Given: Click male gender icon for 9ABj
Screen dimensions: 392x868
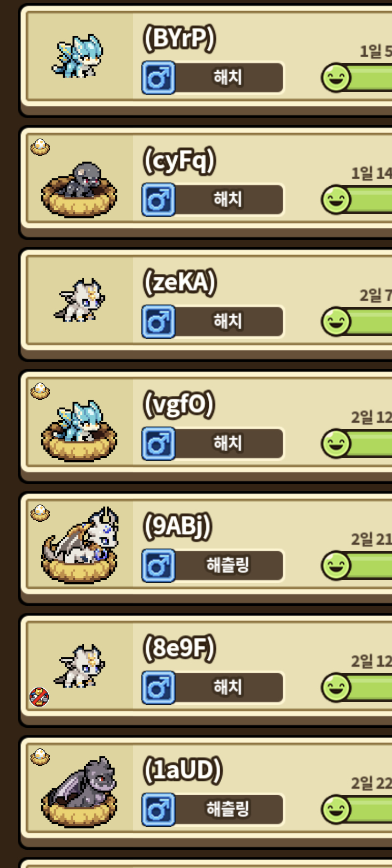Looking at the screenshot, I should coord(159,566).
